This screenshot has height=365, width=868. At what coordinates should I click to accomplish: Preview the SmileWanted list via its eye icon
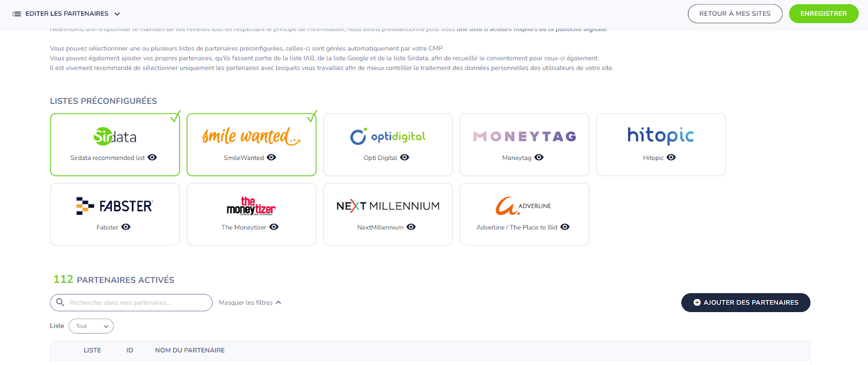272,157
